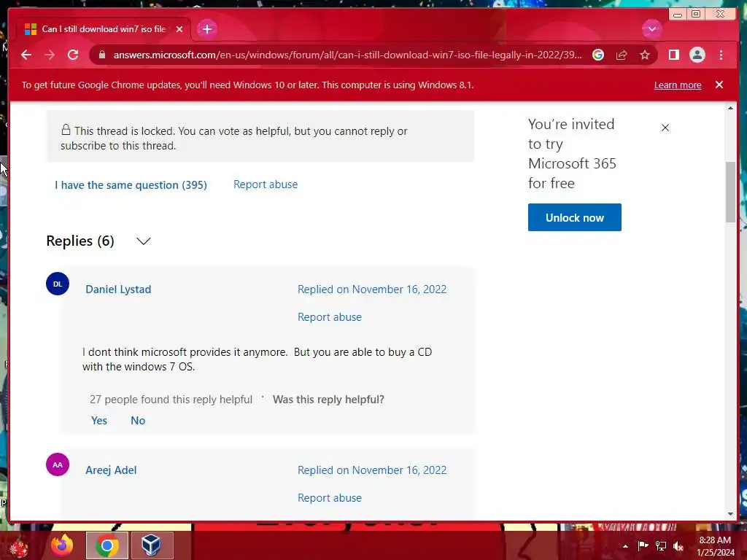The height and width of the screenshot is (560, 747).
Task: Open the reply date link on Areej Adel's reply
Action: (x=372, y=470)
